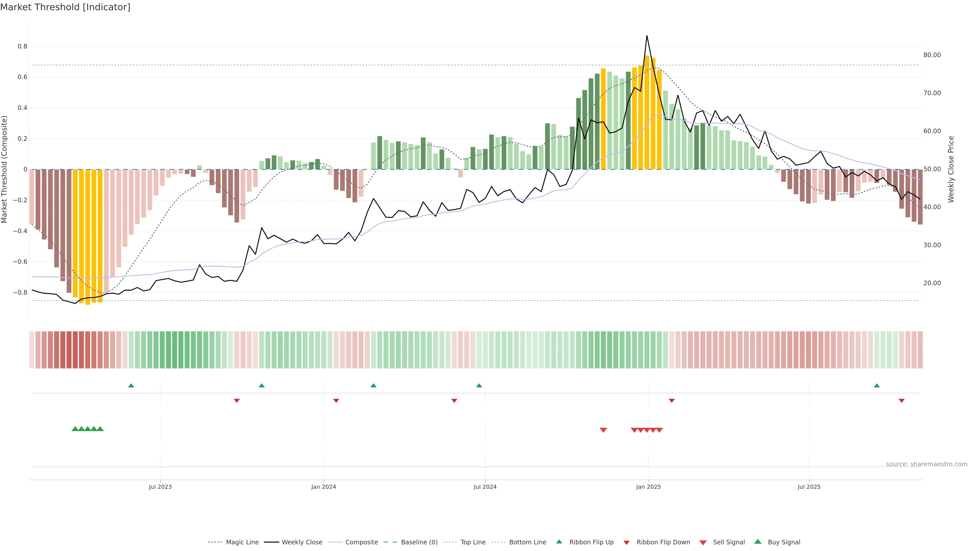
Task: Click the 80.00 label on the price axis
Action: 932,55
